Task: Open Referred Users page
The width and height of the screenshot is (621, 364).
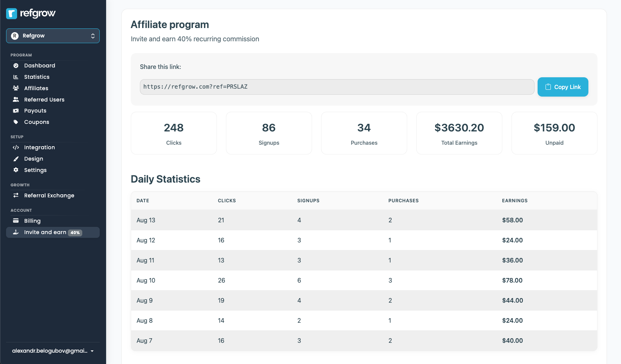Action: coord(44,100)
